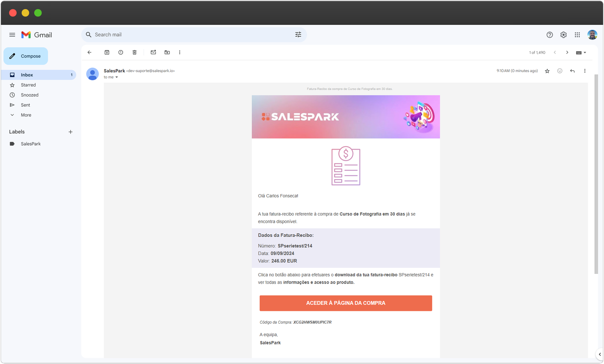The height and width of the screenshot is (364, 604).
Task: Go back to inbox with the back arrow
Action: (x=89, y=52)
